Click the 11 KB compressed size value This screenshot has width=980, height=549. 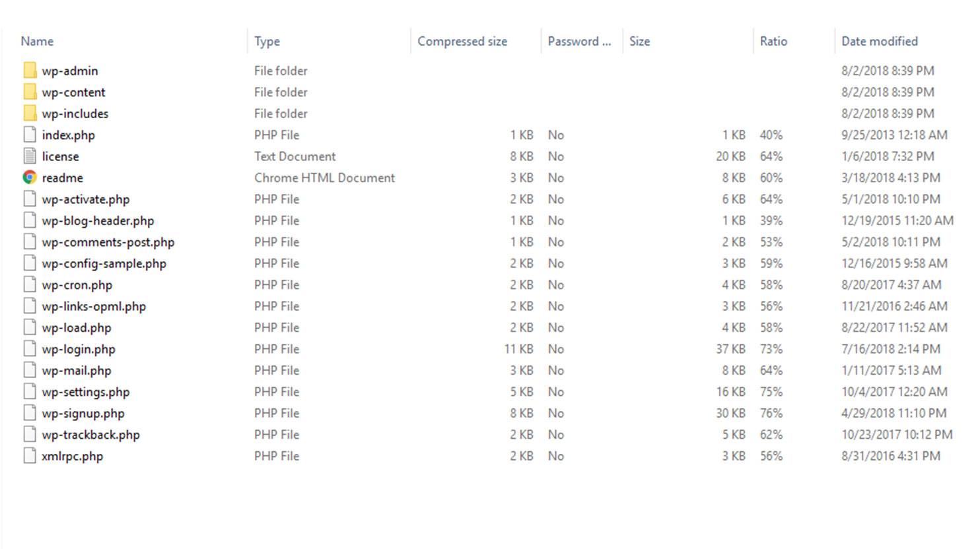tap(518, 349)
